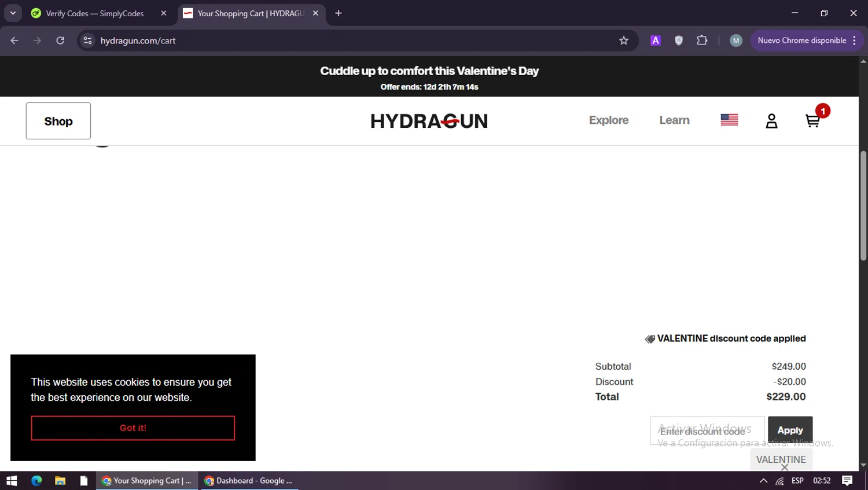Open Chrome three-dot menu
868x490 pixels.
click(x=855, y=40)
